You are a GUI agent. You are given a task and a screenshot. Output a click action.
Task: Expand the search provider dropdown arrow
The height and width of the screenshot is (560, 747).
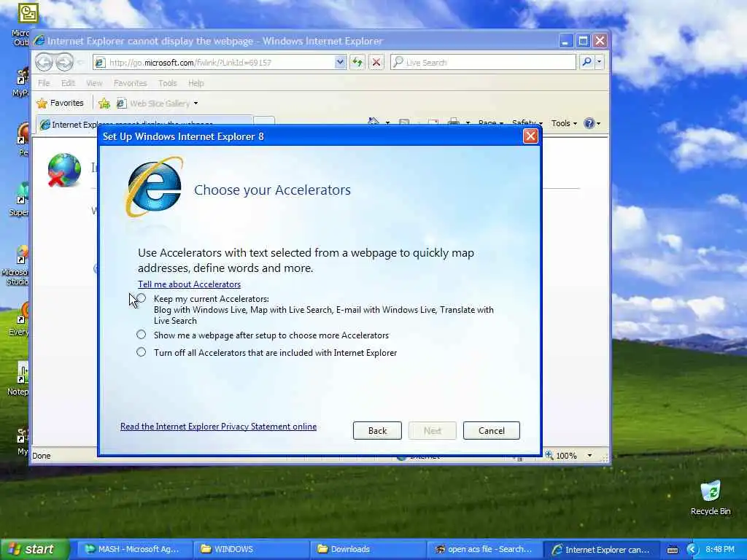click(x=600, y=62)
